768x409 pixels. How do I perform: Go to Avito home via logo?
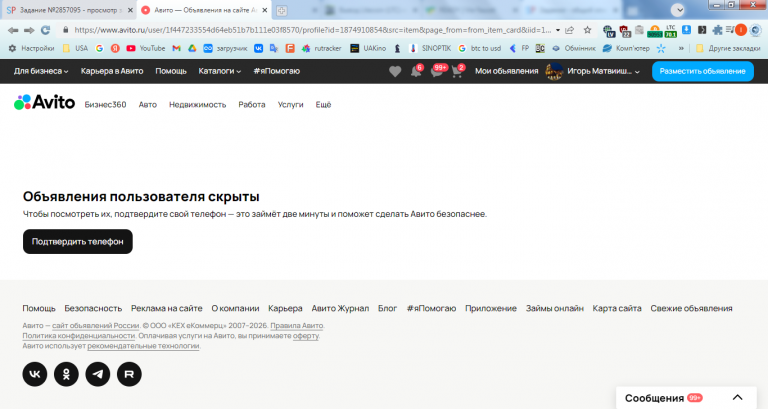click(45, 102)
